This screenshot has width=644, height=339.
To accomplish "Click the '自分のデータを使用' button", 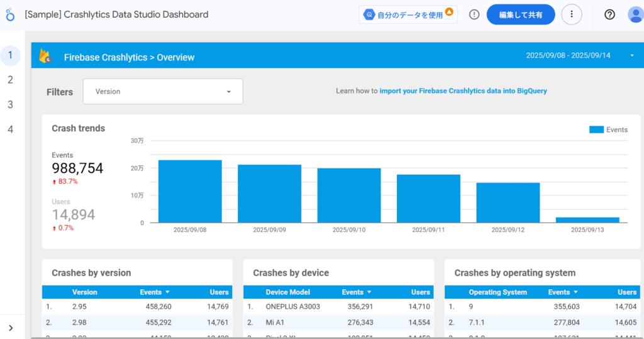I will pyautogui.click(x=408, y=14).
